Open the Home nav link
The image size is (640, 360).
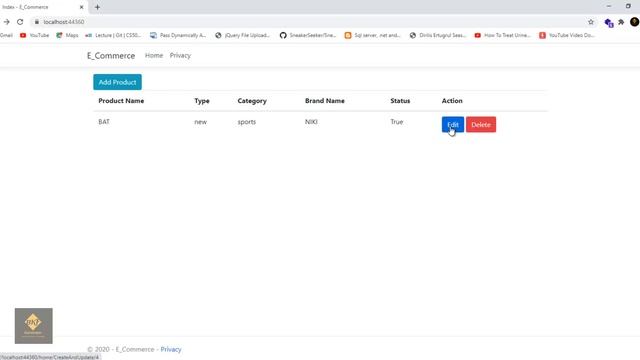point(154,56)
